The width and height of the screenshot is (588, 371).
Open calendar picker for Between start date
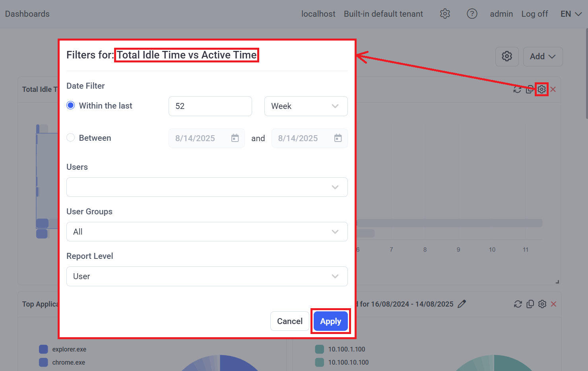235,138
